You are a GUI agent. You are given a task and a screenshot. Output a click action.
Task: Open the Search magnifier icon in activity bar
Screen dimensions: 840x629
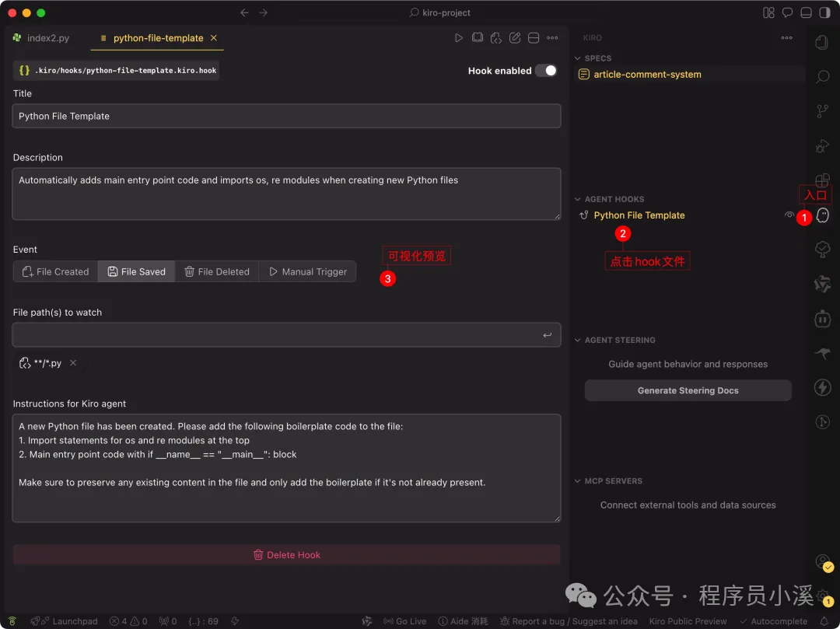coord(822,77)
